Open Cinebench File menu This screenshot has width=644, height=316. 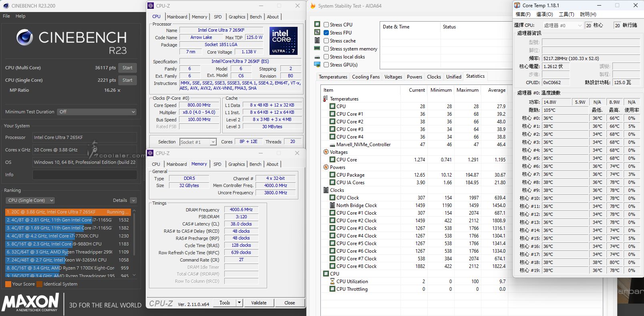click(6, 16)
